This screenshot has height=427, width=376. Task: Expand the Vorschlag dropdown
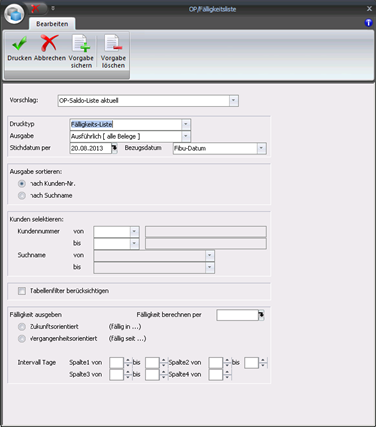coord(234,101)
